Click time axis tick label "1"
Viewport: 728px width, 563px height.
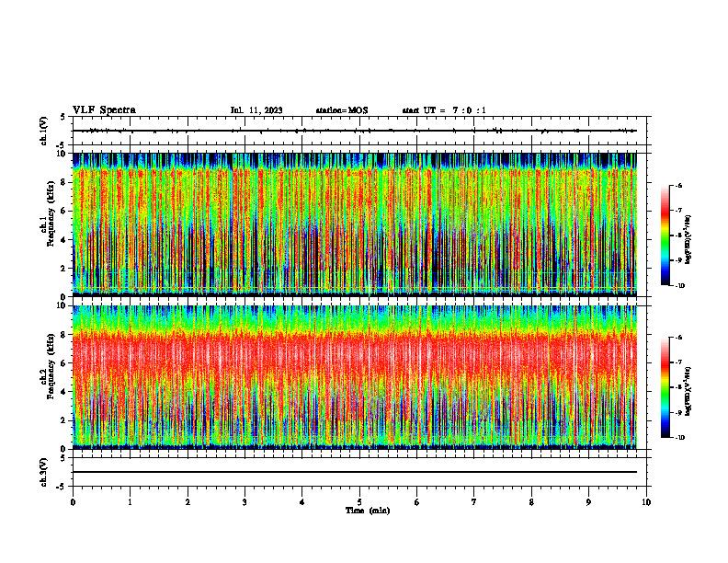[x=130, y=502]
